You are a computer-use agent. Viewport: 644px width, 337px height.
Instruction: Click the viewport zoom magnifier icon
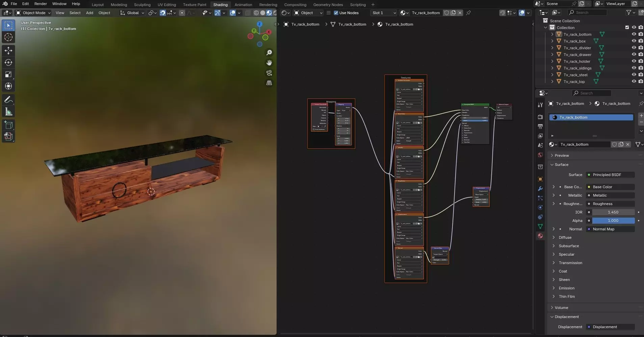tap(269, 53)
